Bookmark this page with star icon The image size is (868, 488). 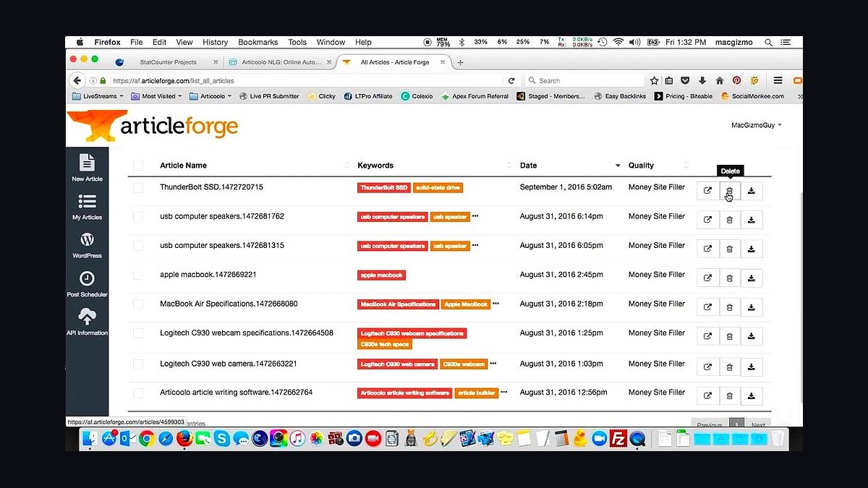655,81
